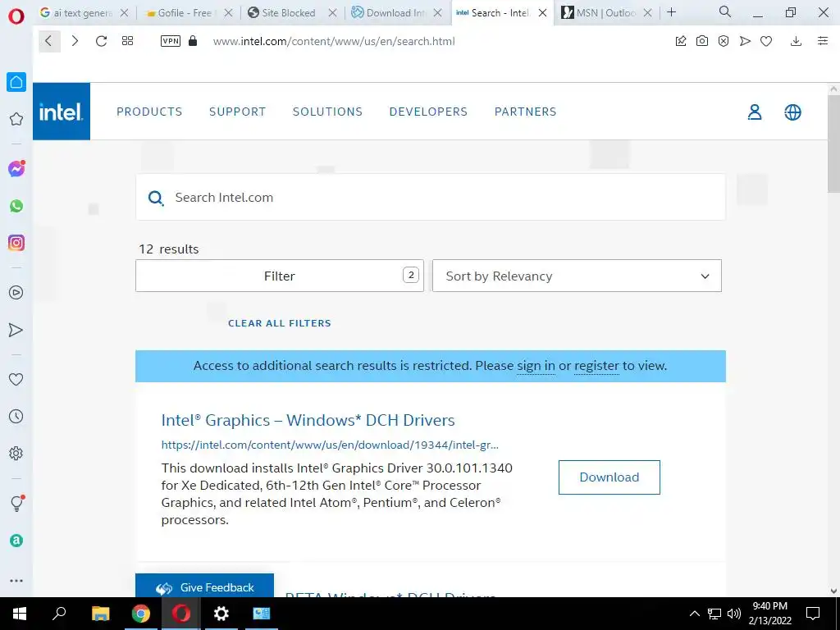Open the Windows Start menu
Viewport: 840px width, 630px height.
[x=20, y=614]
